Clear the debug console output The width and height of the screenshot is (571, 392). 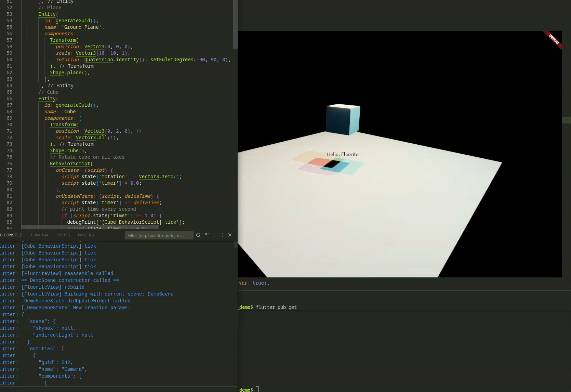[207, 235]
